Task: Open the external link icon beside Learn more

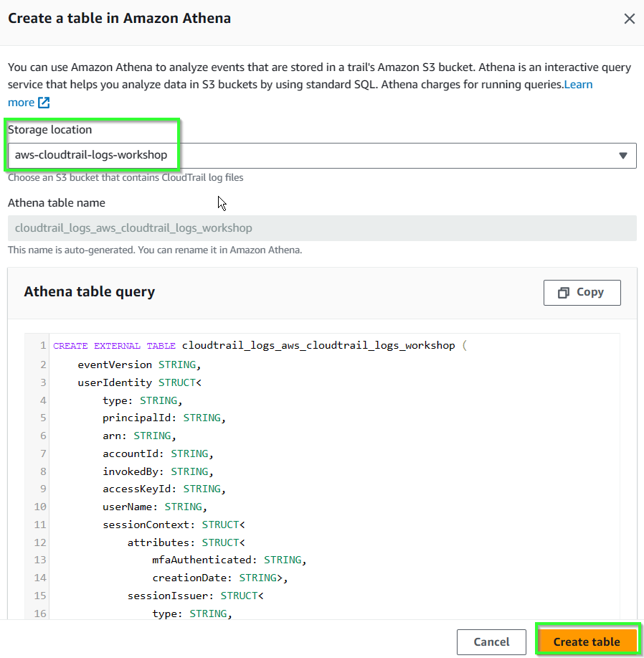Action: [44, 103]
